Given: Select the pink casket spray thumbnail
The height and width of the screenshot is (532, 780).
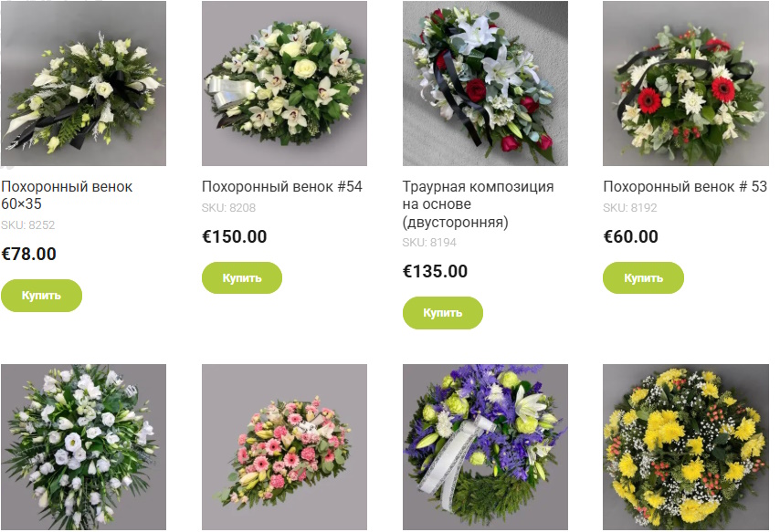Looking at the screenshot, I should click(283, 445).
